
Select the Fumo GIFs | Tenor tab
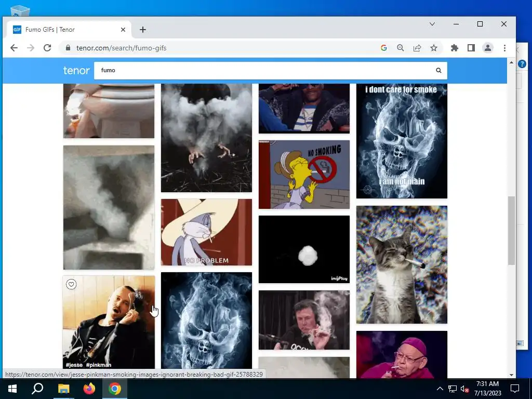pos(69,30)
